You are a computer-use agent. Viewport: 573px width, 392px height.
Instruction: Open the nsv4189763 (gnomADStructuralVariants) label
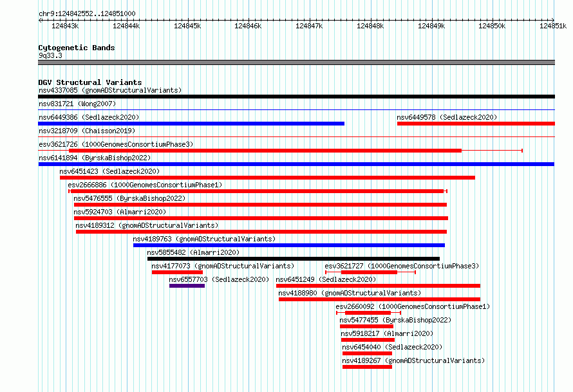point(204,239)
